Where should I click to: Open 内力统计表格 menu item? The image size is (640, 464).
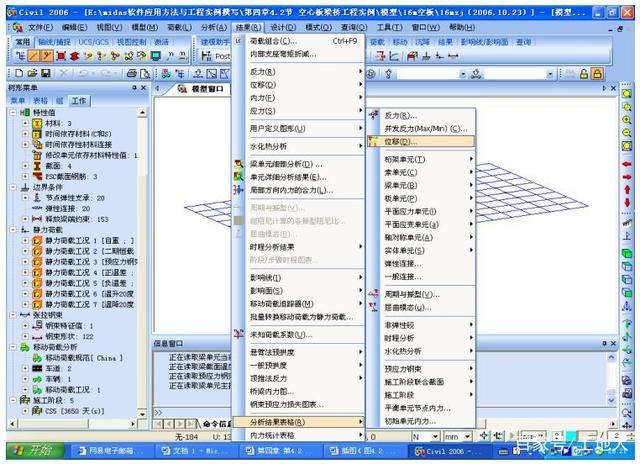coord(298,435)
